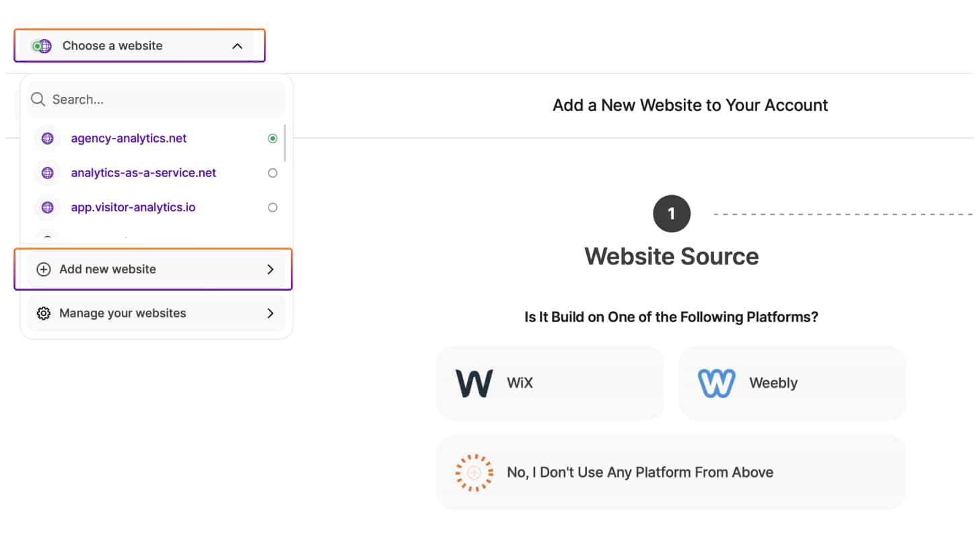Open the Manage your websites menu entry
This screenshot has width=980, height=549.
point(123,314)
